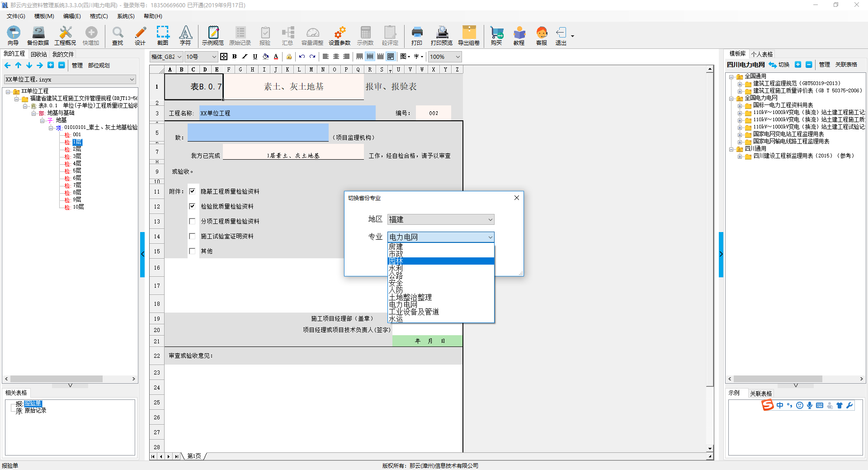
Task: Open the 教程 tutorial icon
Action: [x=519, y=36]
